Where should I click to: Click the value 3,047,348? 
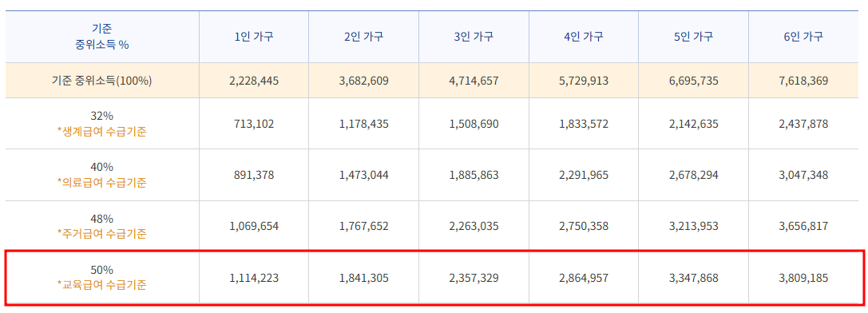click(803, 175)
